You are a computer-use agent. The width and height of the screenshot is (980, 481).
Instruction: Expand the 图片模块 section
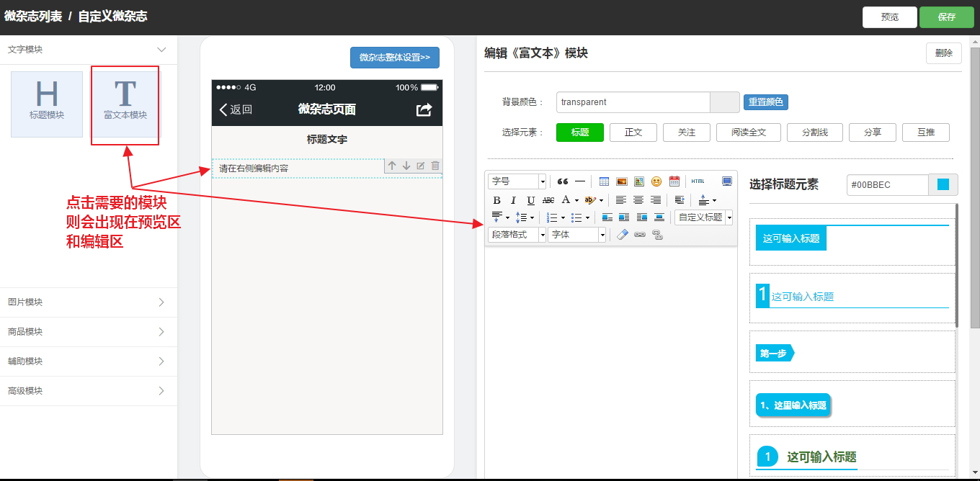88,302
